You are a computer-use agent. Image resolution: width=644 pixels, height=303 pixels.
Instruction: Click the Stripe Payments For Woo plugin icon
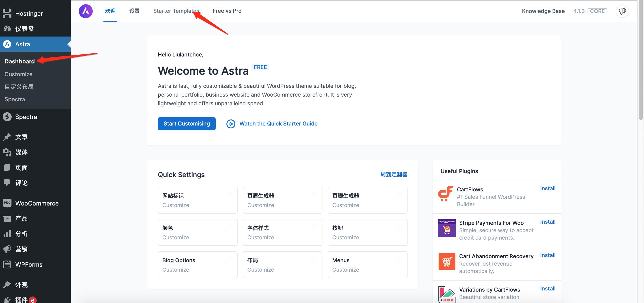point(447,228)
